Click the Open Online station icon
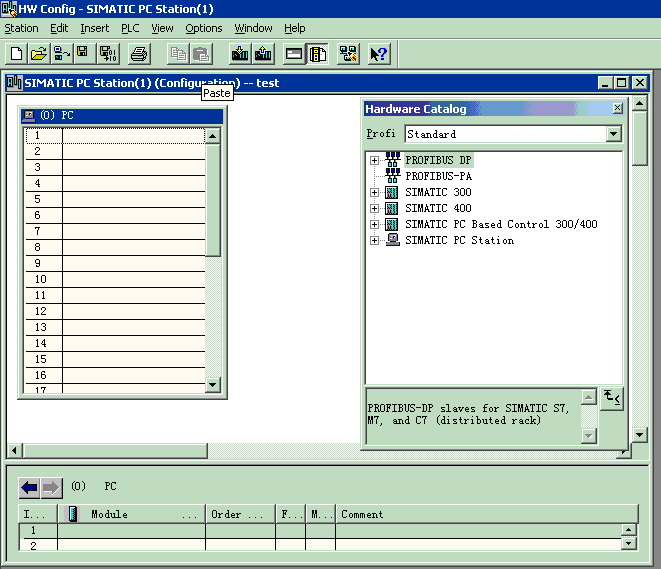Screen dimensions: 661x569 click(62, 54)
